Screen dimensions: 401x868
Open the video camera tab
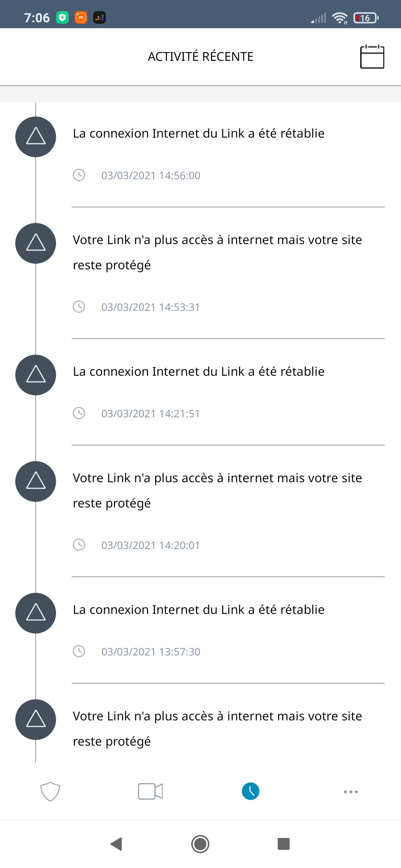(150, 792)
